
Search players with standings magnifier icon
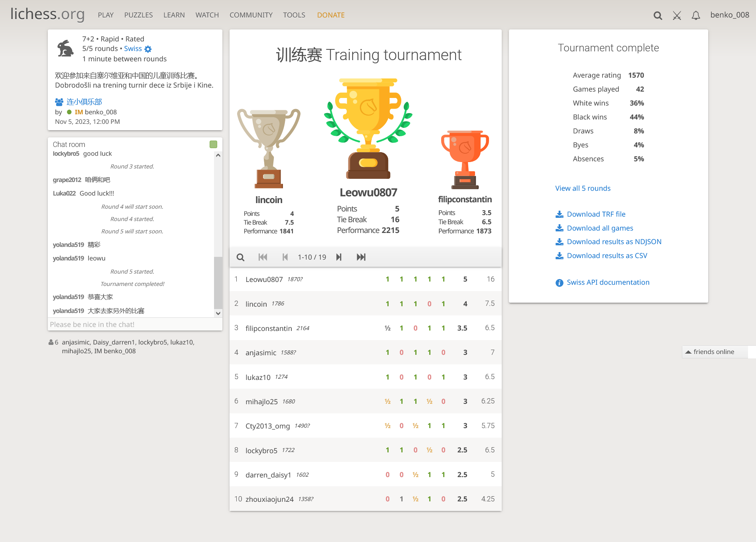pos(240,257)
